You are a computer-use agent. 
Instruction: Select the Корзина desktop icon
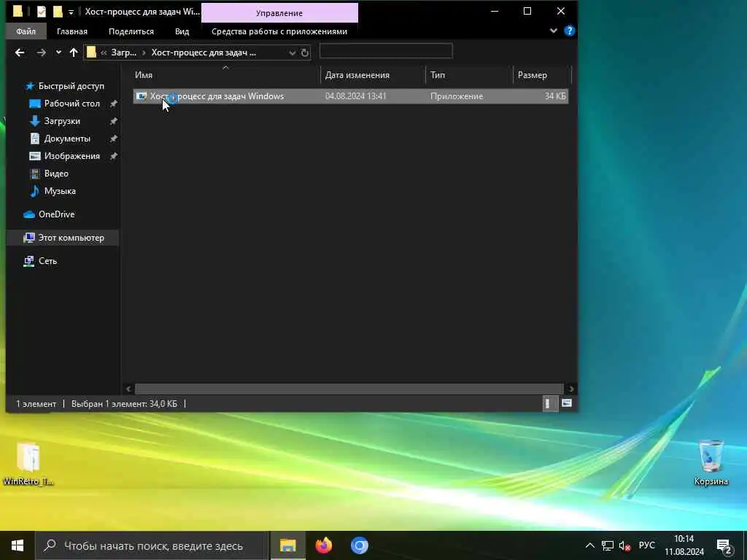711,462
